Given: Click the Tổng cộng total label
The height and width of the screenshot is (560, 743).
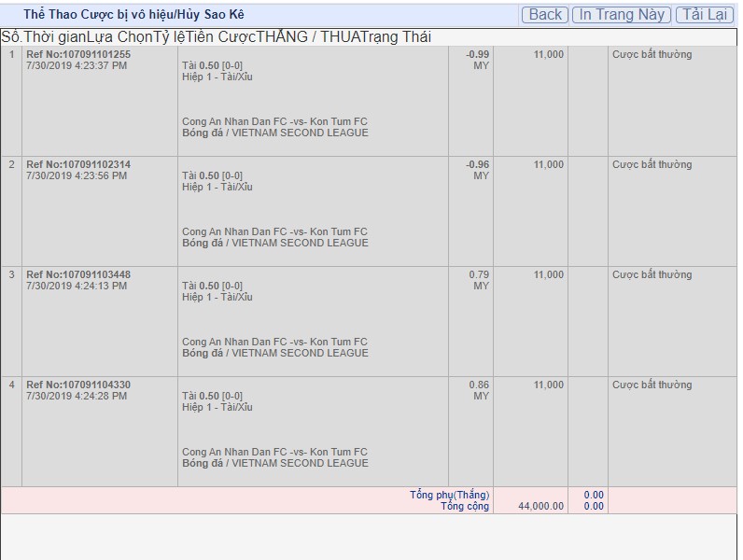Looking at the screenshot, I should click(465, 506).
